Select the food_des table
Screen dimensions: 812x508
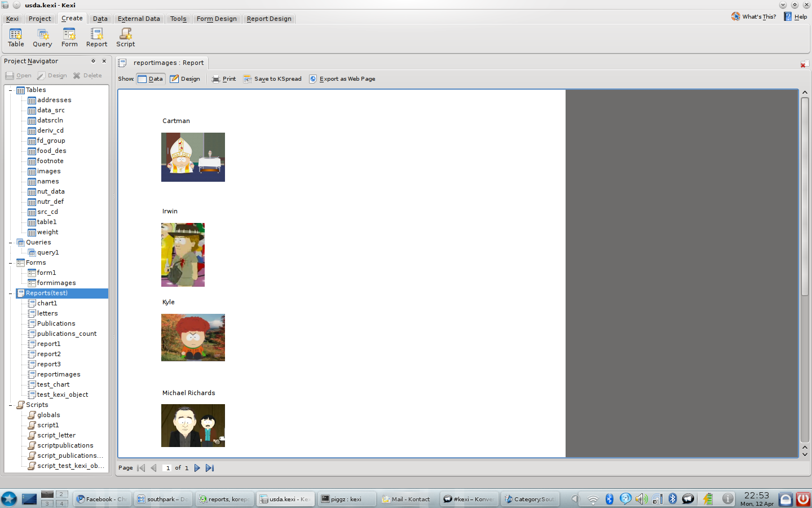point(51,151)
